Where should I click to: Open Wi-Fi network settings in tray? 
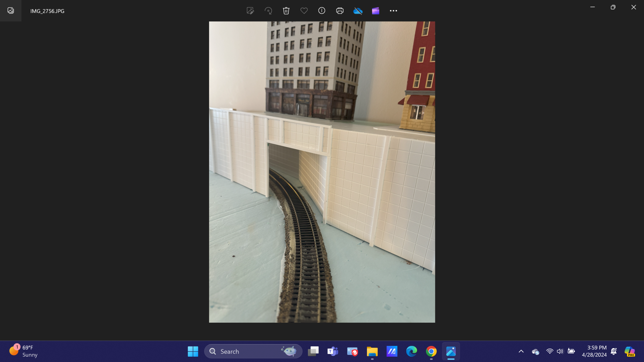(550, 351)
